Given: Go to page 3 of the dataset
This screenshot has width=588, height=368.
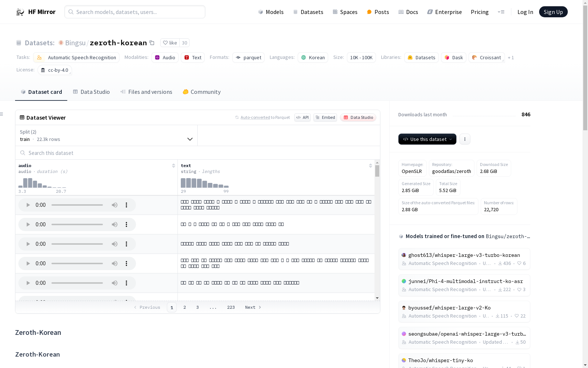Looking at the screenshot, I should click(197, 307).
